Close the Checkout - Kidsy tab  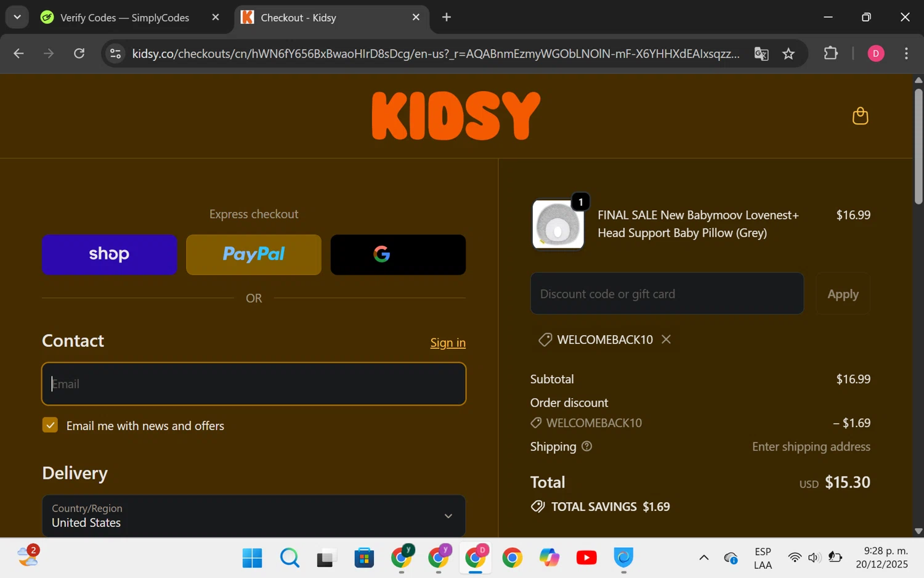coord(416,17)
